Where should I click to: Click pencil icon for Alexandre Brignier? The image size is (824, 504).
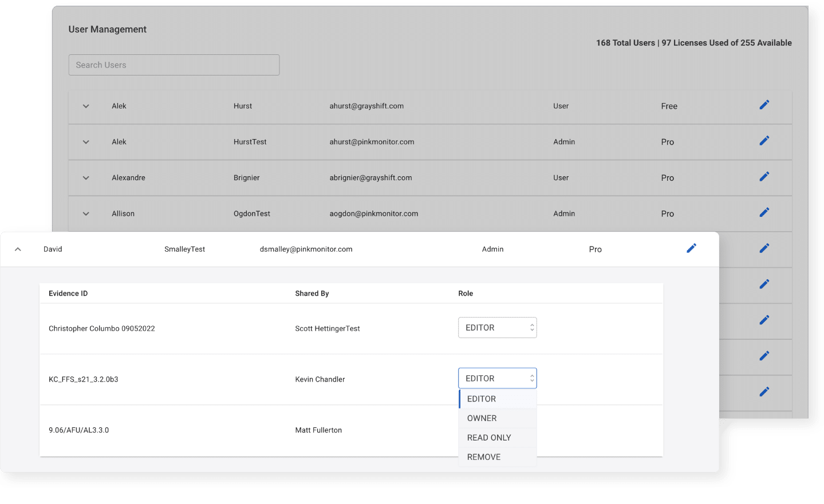764,177
